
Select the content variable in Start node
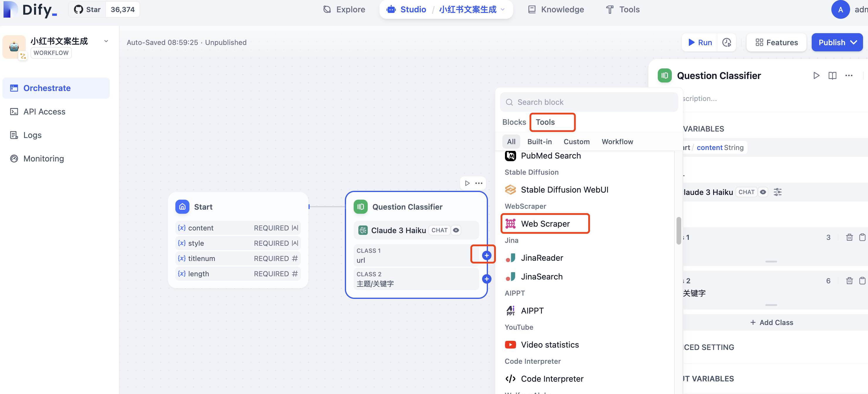click(x=238, y=228)
